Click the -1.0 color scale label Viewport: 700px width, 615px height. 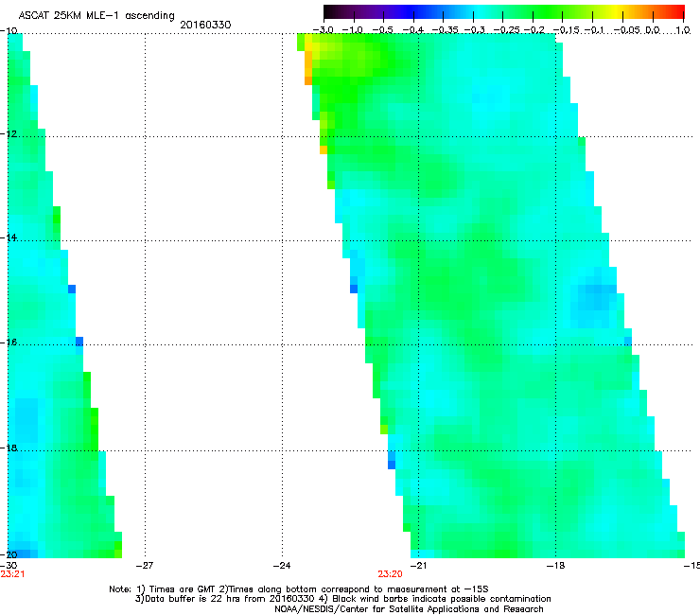352,30
